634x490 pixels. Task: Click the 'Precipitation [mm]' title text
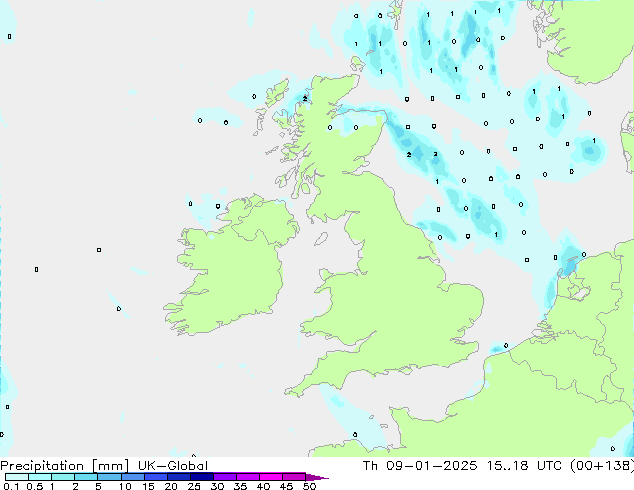click(65, 466)
